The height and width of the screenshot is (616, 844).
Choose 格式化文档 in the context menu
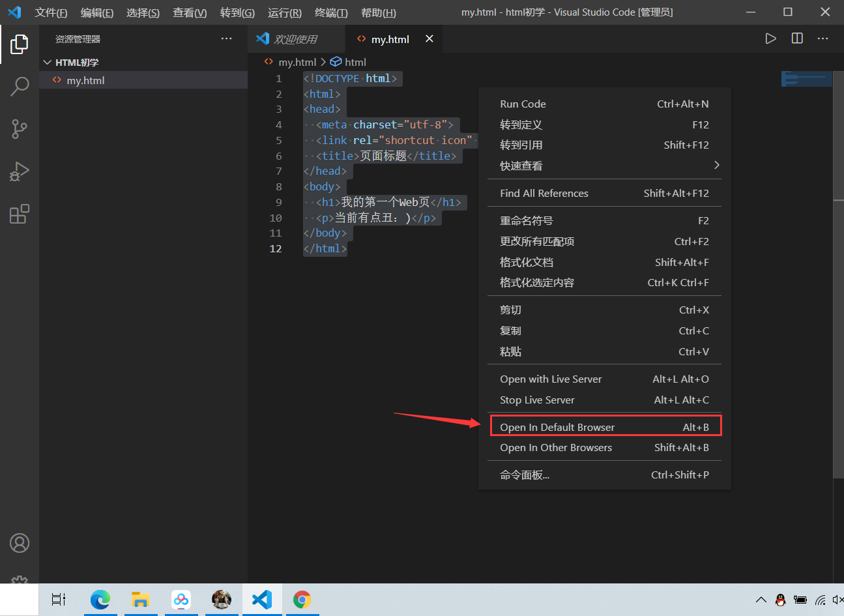tap(604, 262)
